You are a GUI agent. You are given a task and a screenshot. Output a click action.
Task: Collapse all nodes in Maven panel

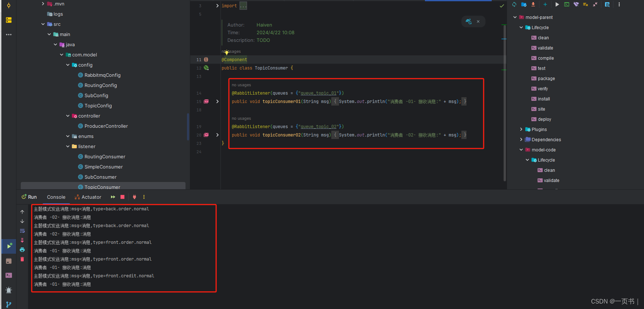point(595,5)
